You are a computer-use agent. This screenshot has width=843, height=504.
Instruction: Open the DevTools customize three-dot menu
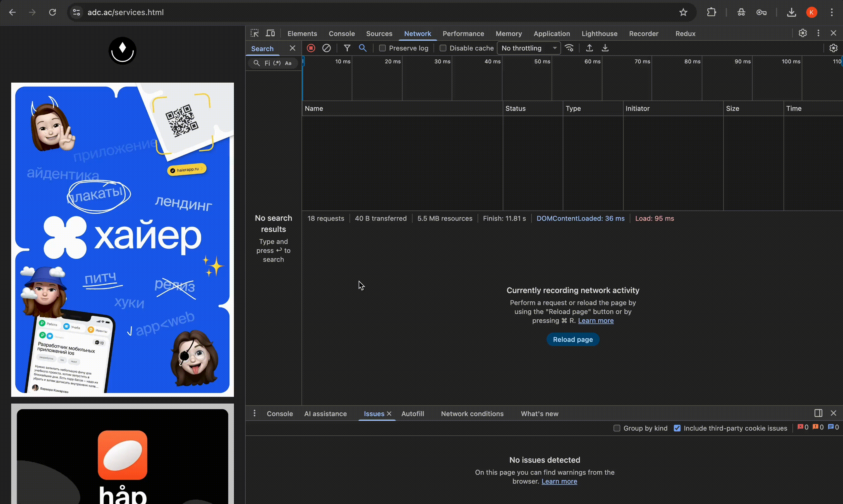point(818,33)
